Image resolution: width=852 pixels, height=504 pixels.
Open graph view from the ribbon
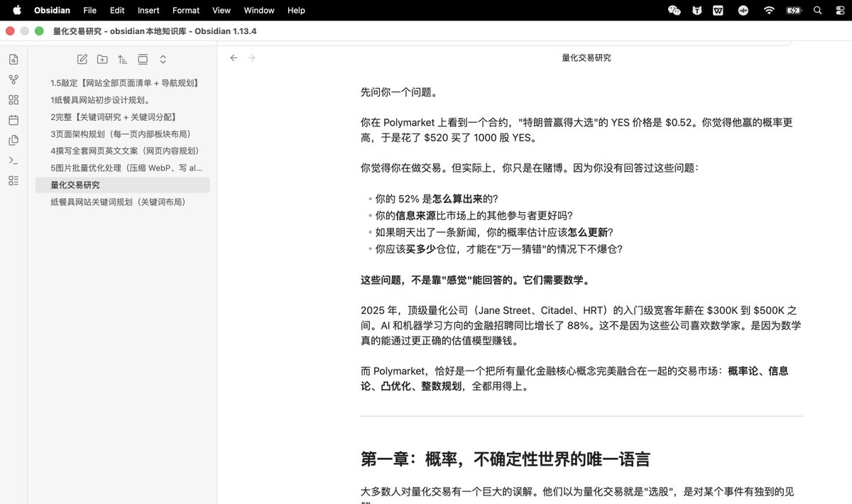[13, 80]
